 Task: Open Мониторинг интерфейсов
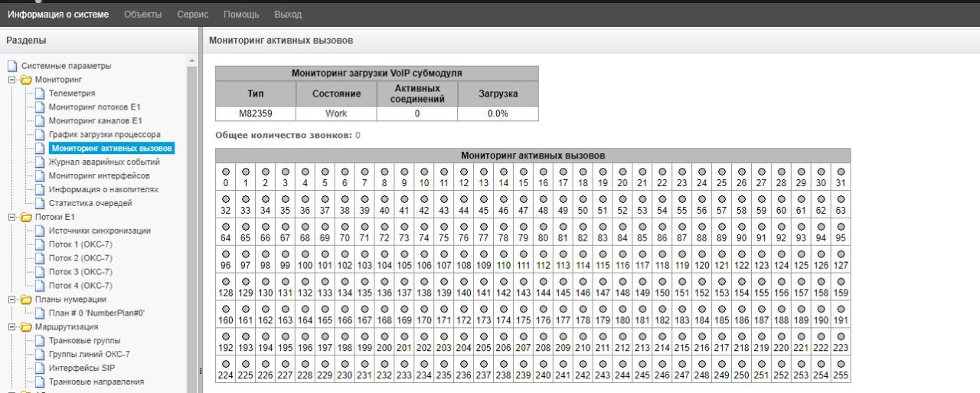pyautogui.click(x=100, y=176)
